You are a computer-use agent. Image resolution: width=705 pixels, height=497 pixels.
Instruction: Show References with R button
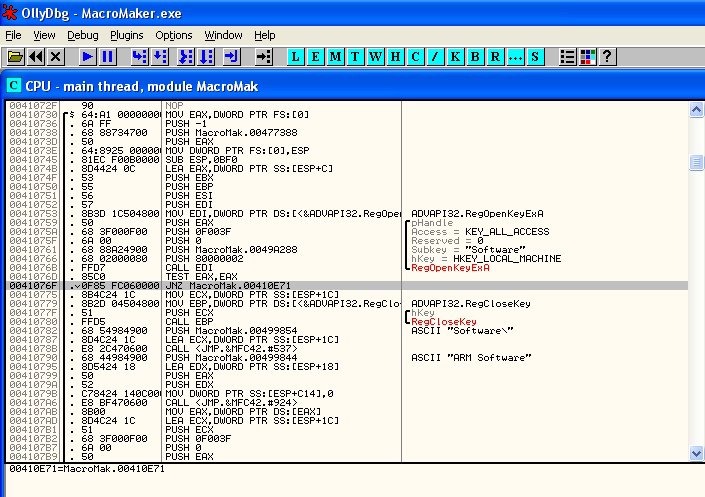pos(495,57)
